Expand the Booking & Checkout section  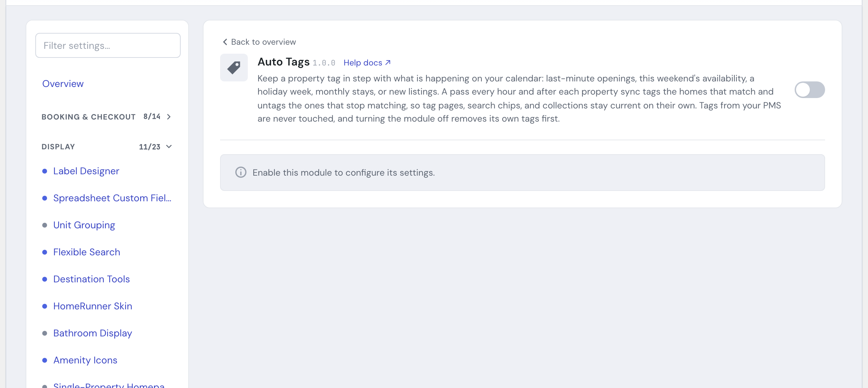pos(107,117)
